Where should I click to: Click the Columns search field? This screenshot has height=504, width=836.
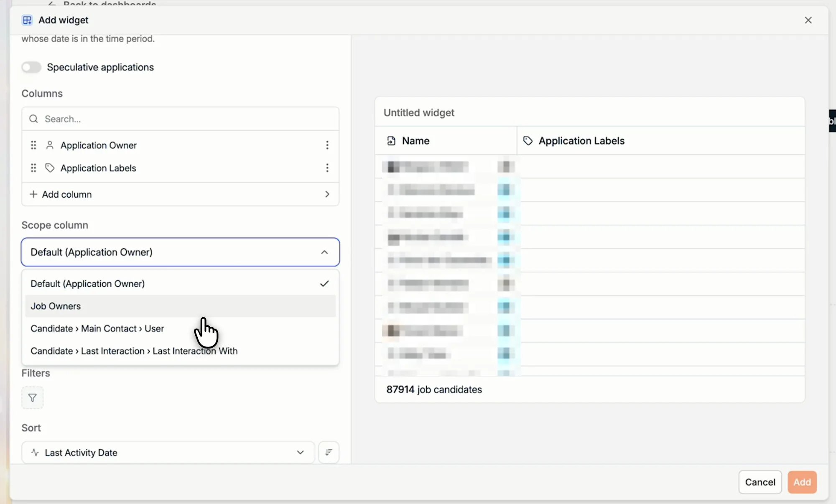click(x=180, y=119)
